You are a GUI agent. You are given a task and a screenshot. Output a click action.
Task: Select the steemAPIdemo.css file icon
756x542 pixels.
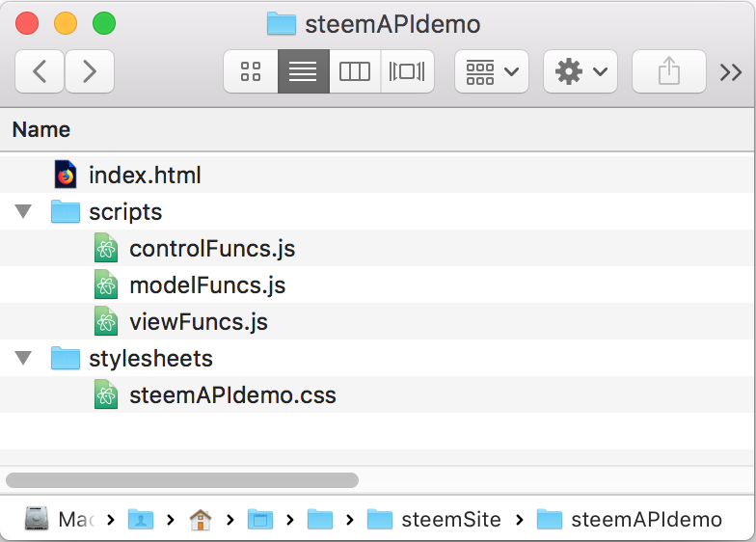coord(106,395)
